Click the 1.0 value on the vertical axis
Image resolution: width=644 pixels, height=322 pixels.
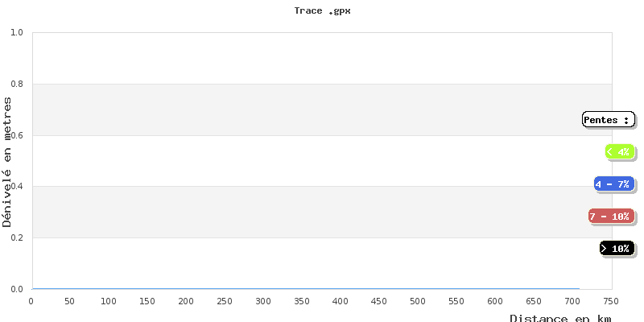(16, 33)
